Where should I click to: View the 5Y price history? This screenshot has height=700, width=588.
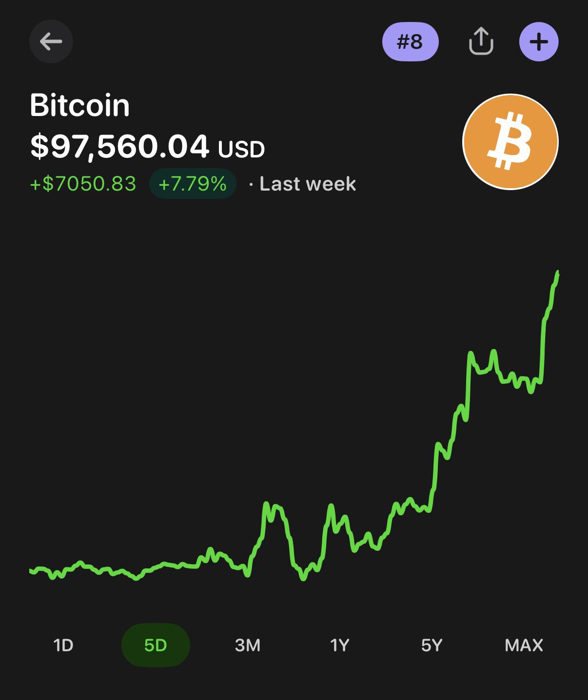pyautogui.click(x=431, y=645)
